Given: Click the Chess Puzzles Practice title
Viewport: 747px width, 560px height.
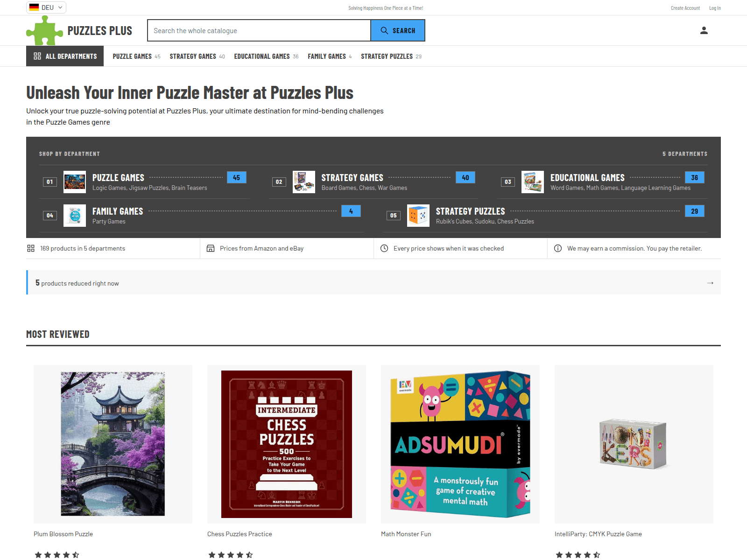Looking at the screenshot, I should [x=240, y=534].
